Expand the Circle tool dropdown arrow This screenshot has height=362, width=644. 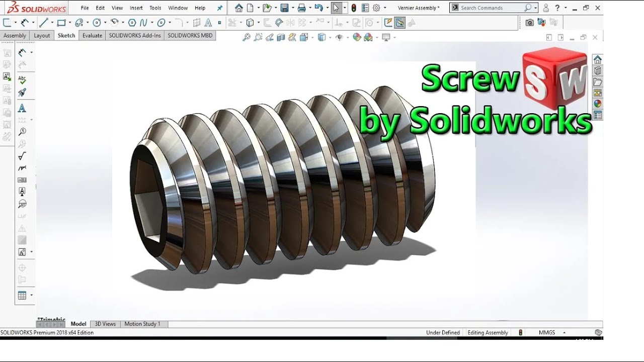click(105, 23)
